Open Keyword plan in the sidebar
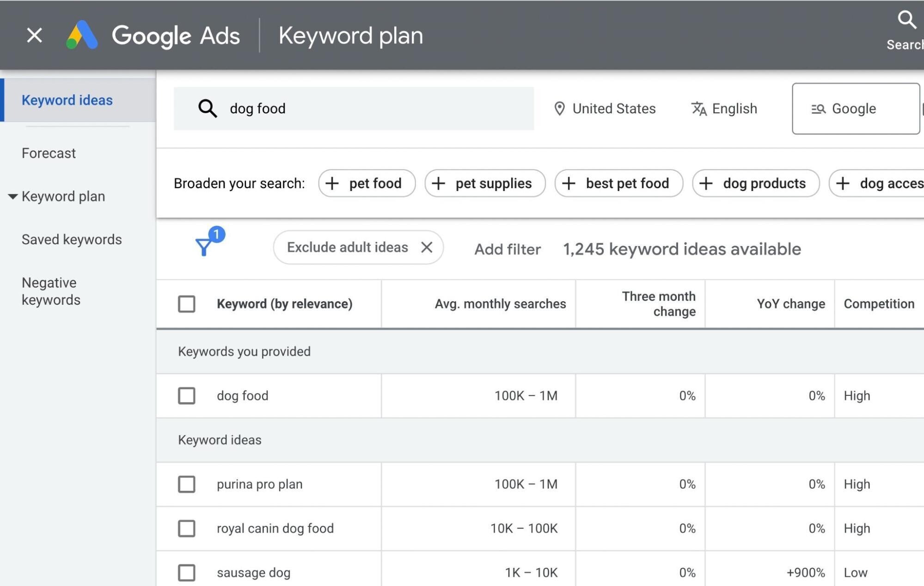 pos(63,197)
